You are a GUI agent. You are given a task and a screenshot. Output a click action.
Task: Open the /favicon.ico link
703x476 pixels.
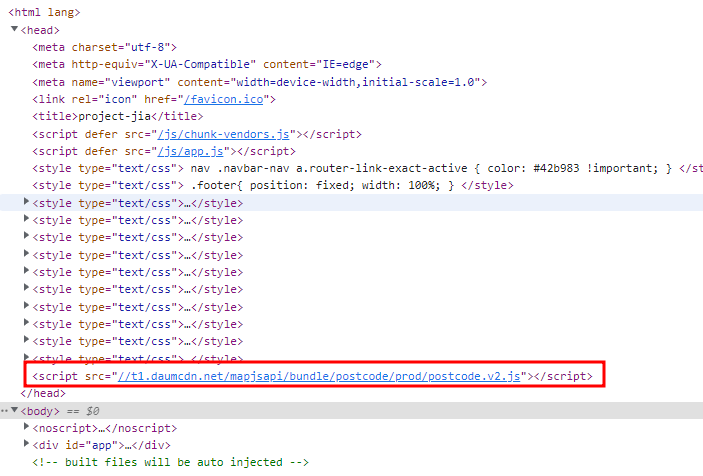click(x=223, y=99)
